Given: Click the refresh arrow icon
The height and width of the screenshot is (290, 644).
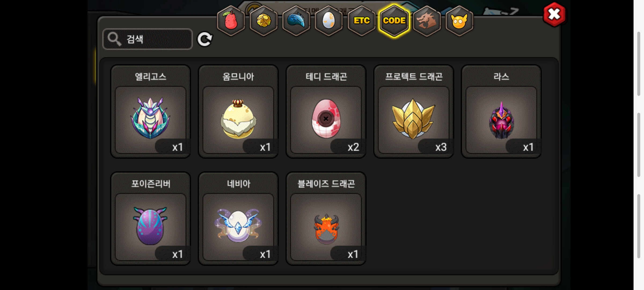Looking at the screenshot, I should pos(205,39).
